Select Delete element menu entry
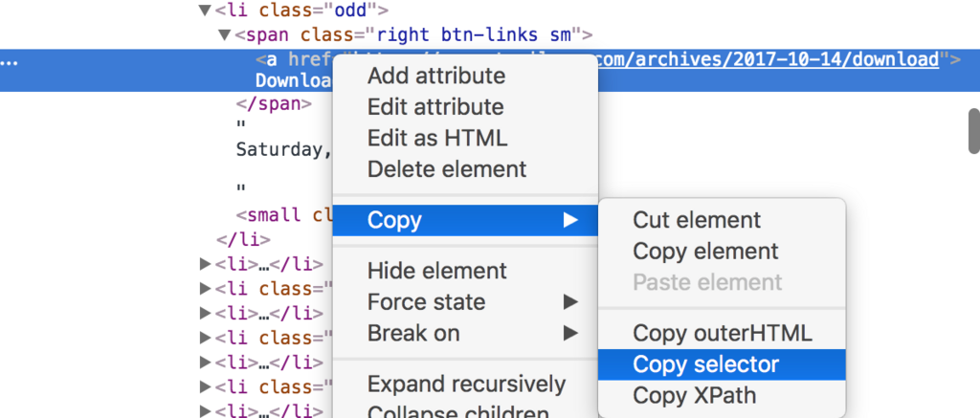 coord(465,168)
